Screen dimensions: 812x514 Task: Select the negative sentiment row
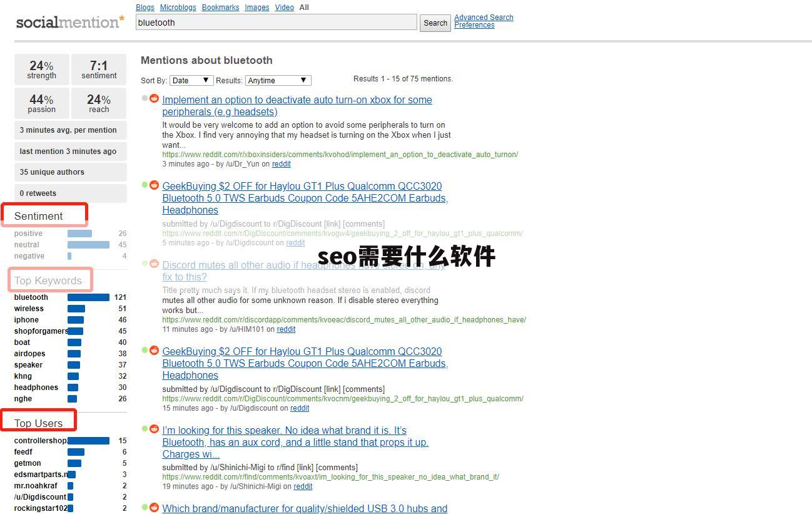coord(70,256)
